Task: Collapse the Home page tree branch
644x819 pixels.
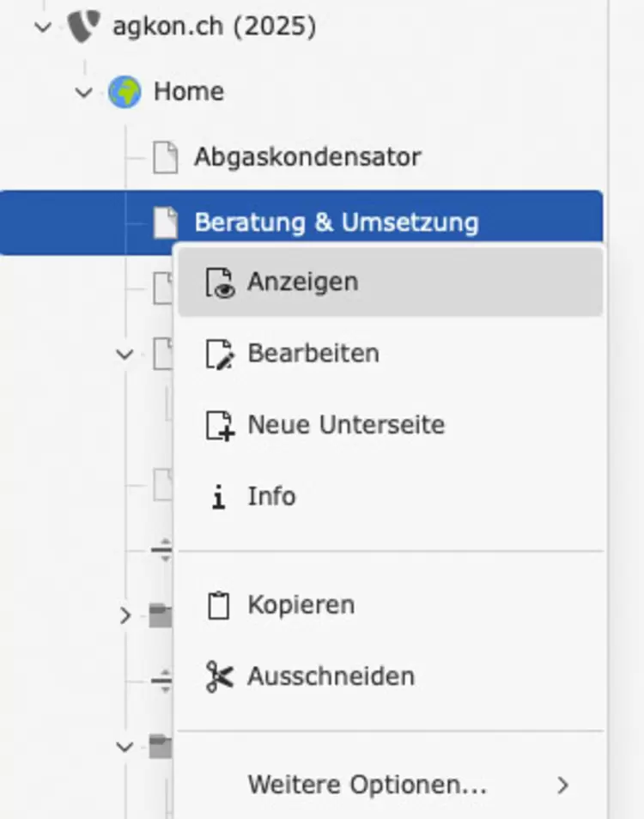Action: coord(83,93)
